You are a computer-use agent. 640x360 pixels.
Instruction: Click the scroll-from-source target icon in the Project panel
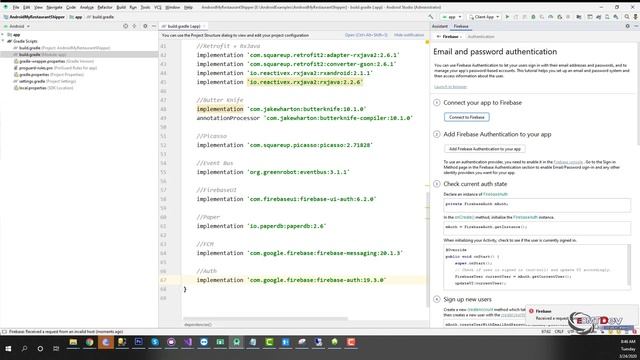click(x=126, y=26)
